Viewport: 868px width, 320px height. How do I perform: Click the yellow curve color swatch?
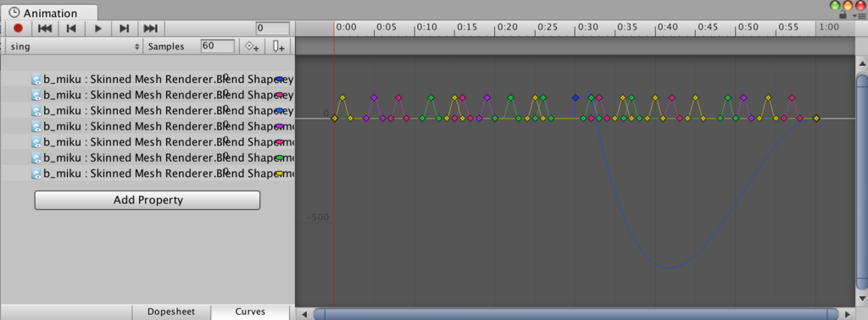tap(280, 174)
